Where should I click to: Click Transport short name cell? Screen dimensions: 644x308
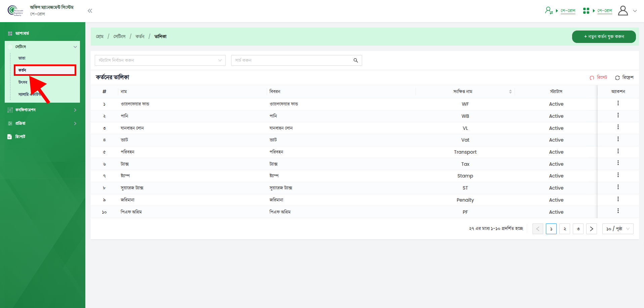click(x=465, y=152)
